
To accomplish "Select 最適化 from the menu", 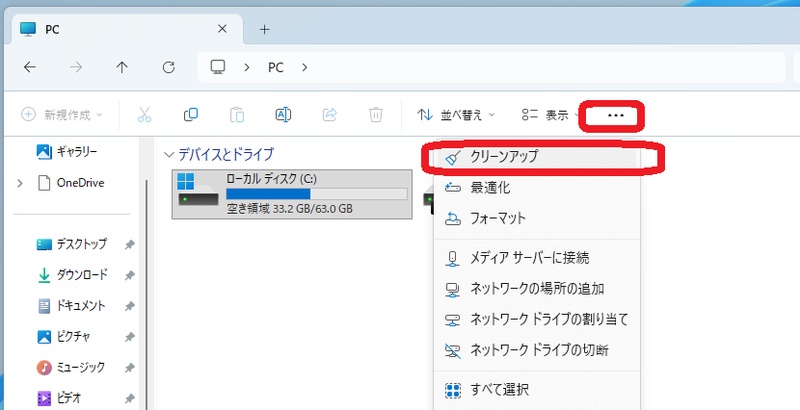I will (537, 188).
